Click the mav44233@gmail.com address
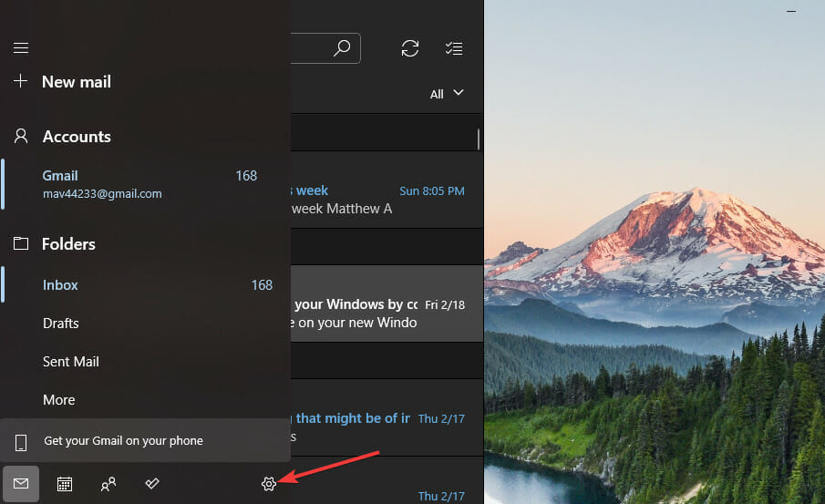Image resolution: width=825 pixels, height=504 pixels. click(x=102, y=193)
